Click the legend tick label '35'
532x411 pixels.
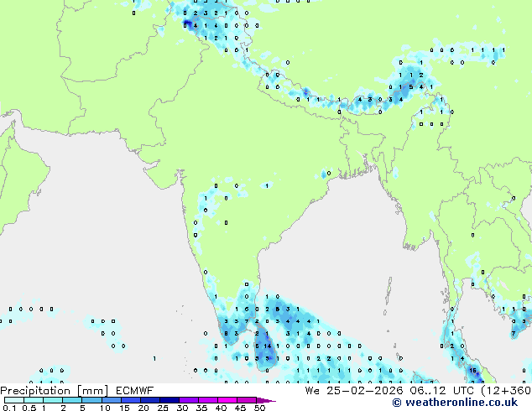click(202, 408)
